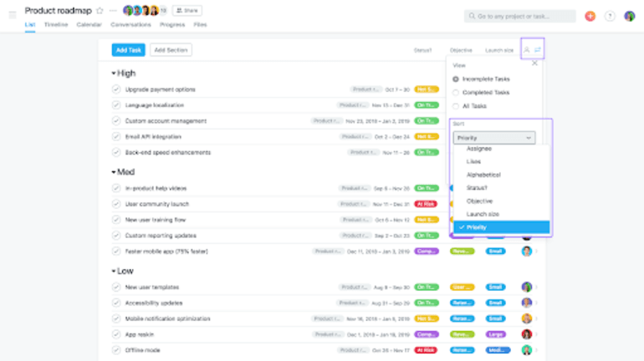Click the orange quick add plus button
The width and height of the screenshot is (644, 361).
(x=590, y=16)
